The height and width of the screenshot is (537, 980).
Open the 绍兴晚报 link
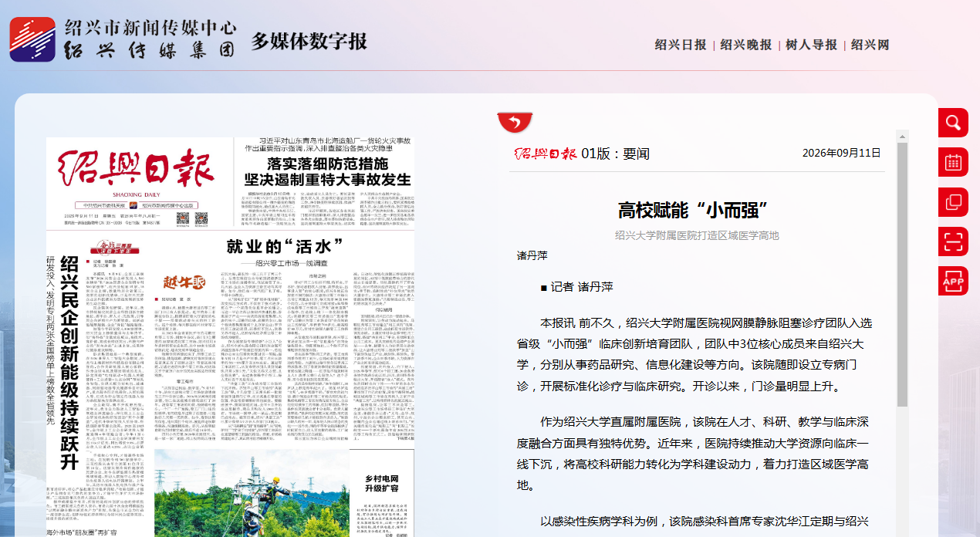tap(746, 45)
